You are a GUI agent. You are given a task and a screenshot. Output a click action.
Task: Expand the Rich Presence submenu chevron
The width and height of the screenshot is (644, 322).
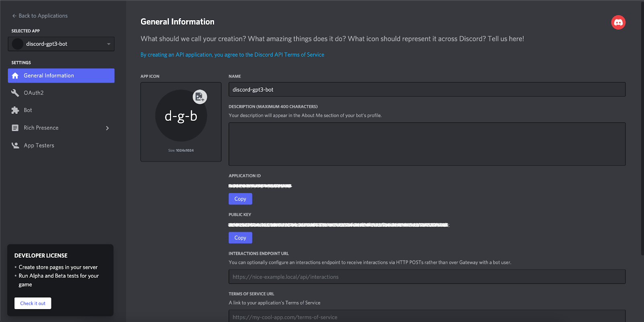107,128
